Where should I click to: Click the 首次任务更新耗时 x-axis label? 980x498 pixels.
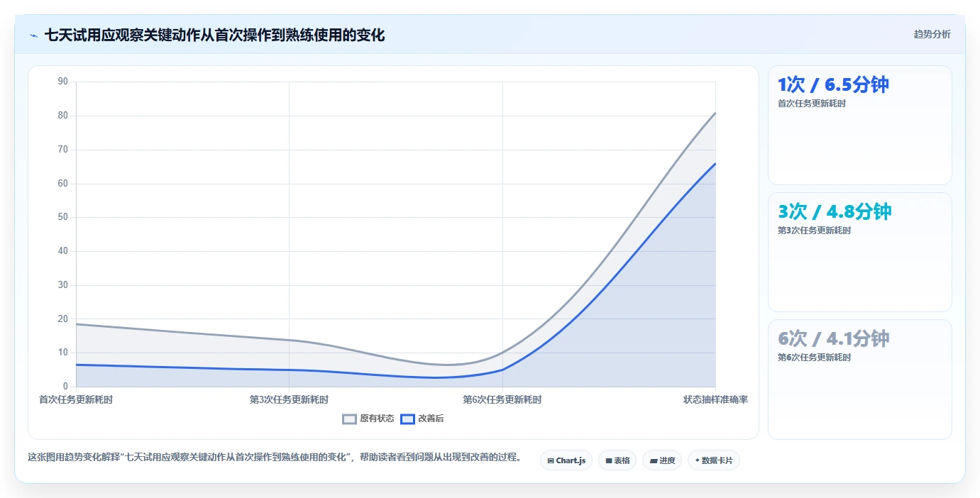pyautogui.click(x=76, y=400)
